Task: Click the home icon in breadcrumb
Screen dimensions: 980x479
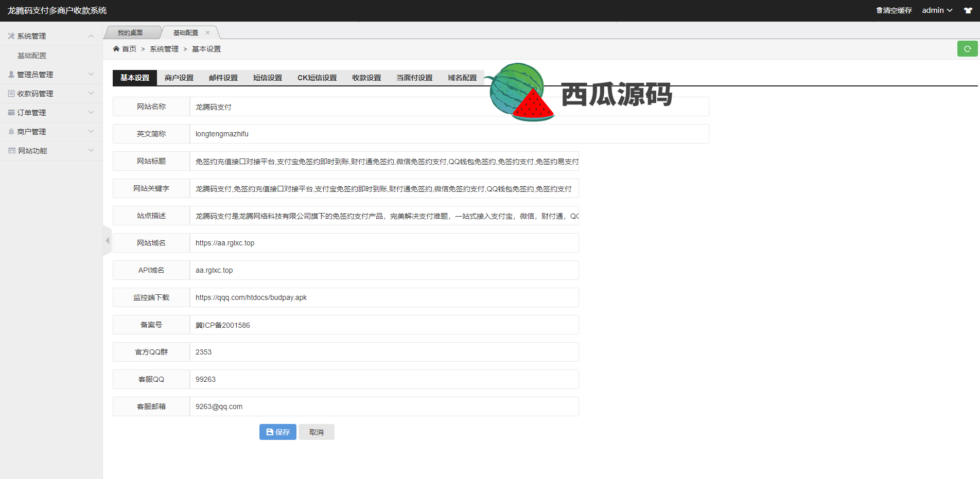Action: click(x=116, y=49)
